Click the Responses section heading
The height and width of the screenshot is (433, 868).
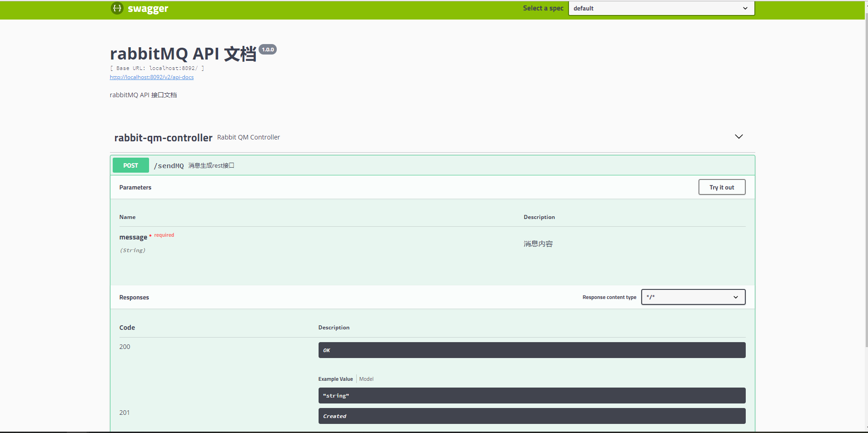point(134,297)
